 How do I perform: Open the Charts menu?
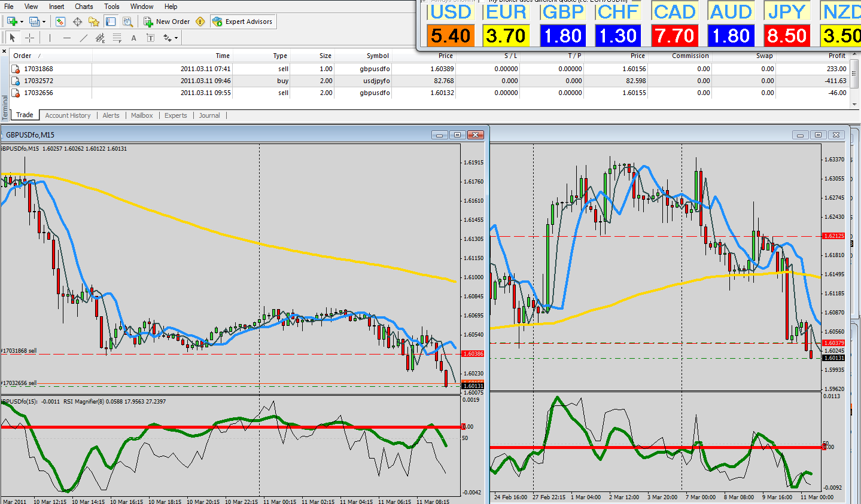pyautogui.click(x=84, y=7)
